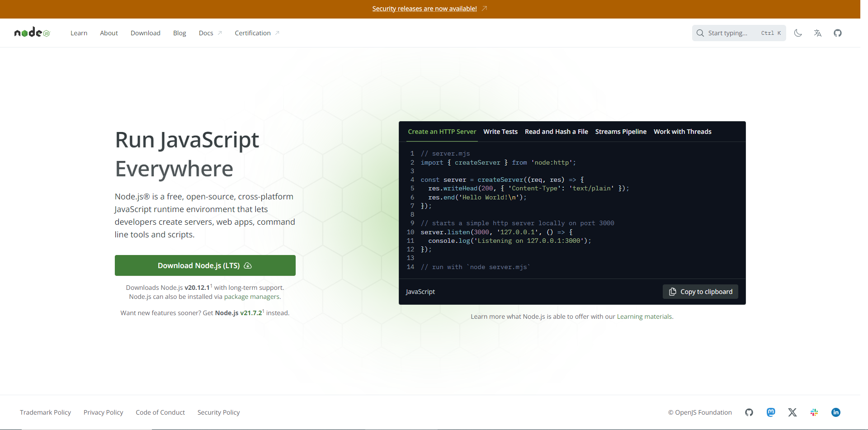Open the Learning materials link
This screenshot has width=868, height=430.
644,317
